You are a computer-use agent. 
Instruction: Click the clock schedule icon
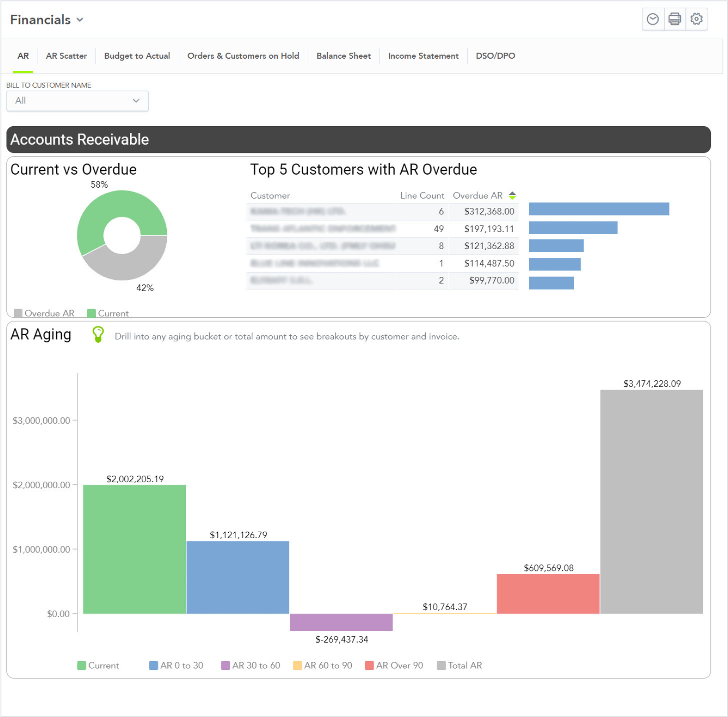pyautogui.click(x=653, y=19)
